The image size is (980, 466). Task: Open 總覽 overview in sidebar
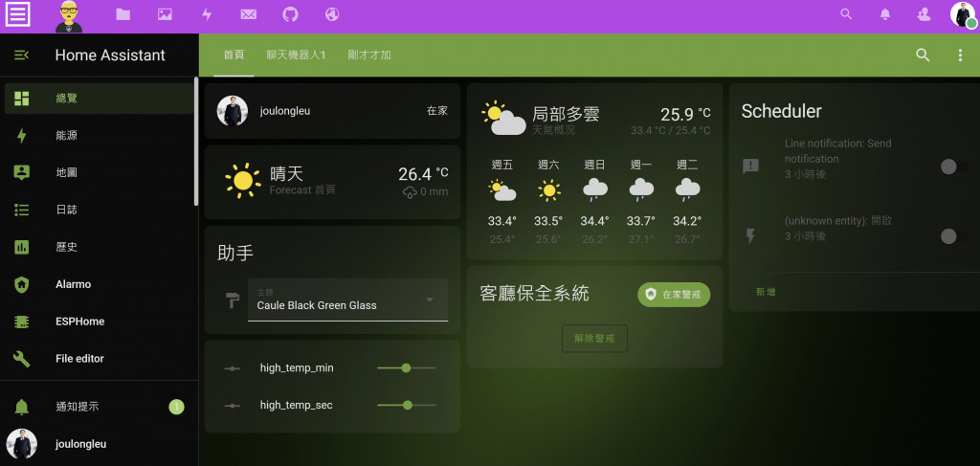tap(100, 98)
